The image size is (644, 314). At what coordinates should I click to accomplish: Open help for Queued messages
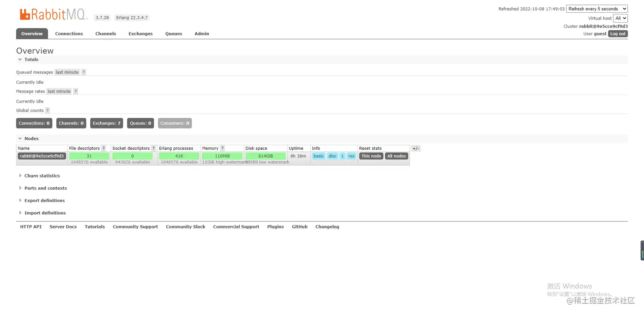(x=83, y=72)
